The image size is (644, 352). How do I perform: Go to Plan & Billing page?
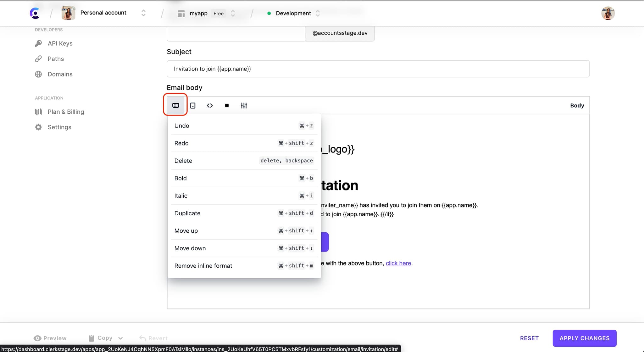pyautogui.click(x=66, y=112)
